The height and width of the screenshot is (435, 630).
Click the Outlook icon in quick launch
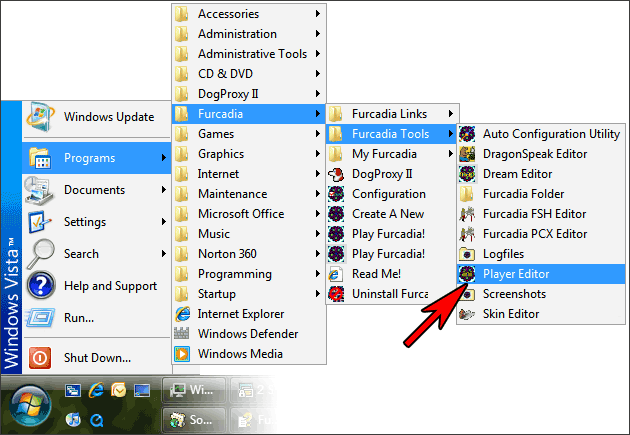pos(119,390)
